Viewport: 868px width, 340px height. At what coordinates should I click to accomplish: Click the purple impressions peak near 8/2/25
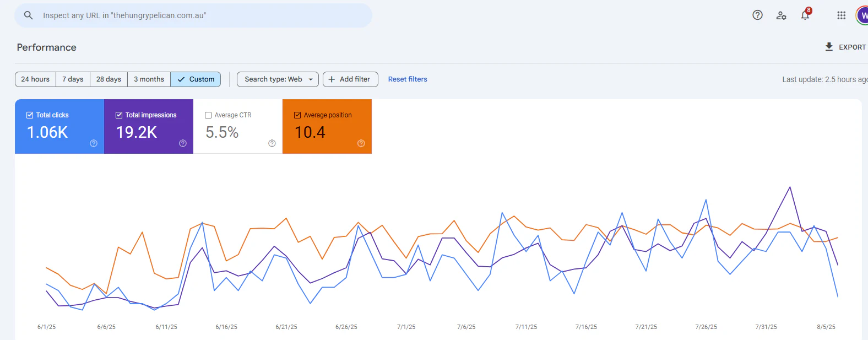click(x=790, y=187)
